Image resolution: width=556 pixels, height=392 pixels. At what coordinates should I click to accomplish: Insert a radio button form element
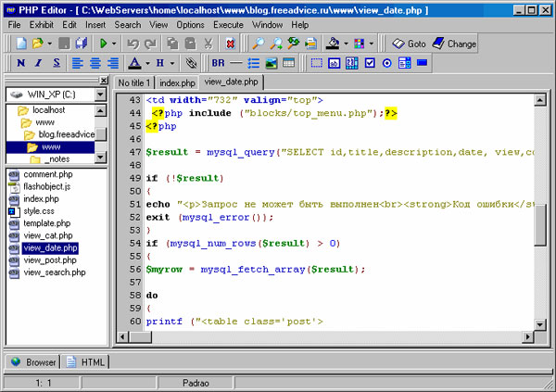(386, 63)
